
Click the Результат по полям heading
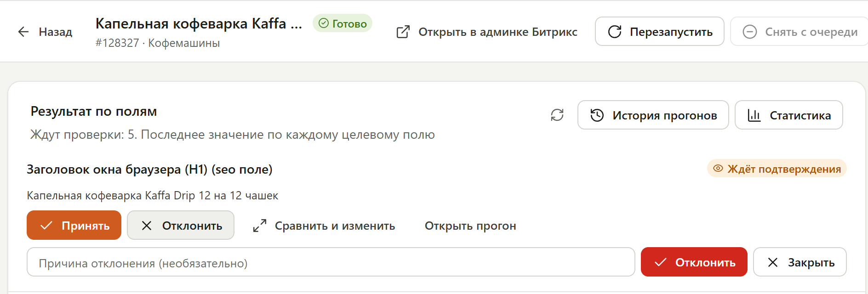94,111
